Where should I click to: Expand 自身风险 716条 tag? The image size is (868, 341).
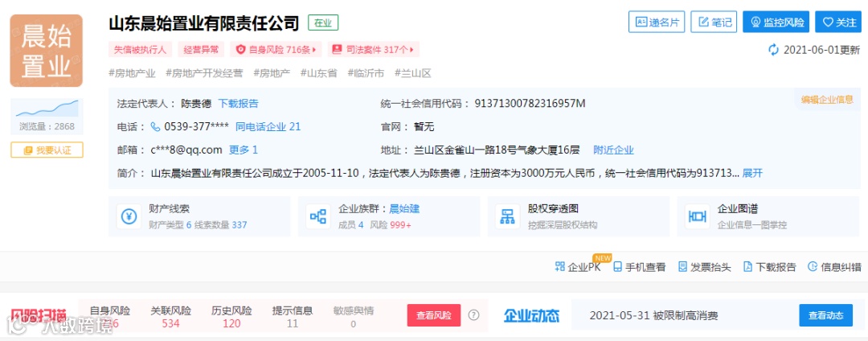(276, 49)
